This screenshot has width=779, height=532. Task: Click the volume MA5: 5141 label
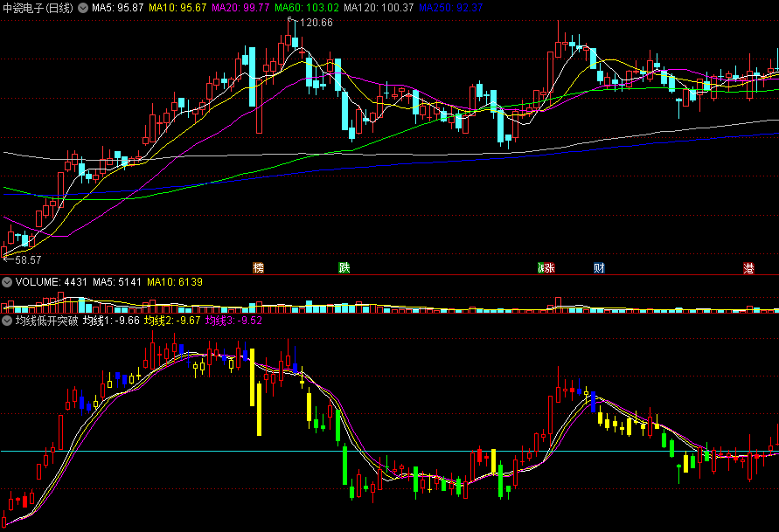point(117,282)
